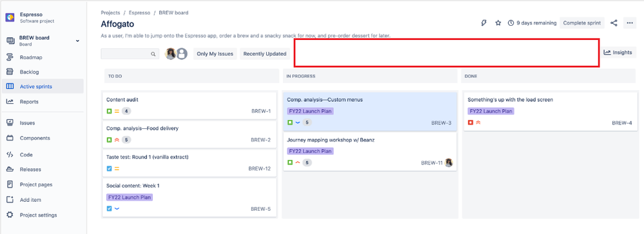644x234 pixels.
Task: Click high priority icon on BREW-11 card
Action: click(297, 162)
